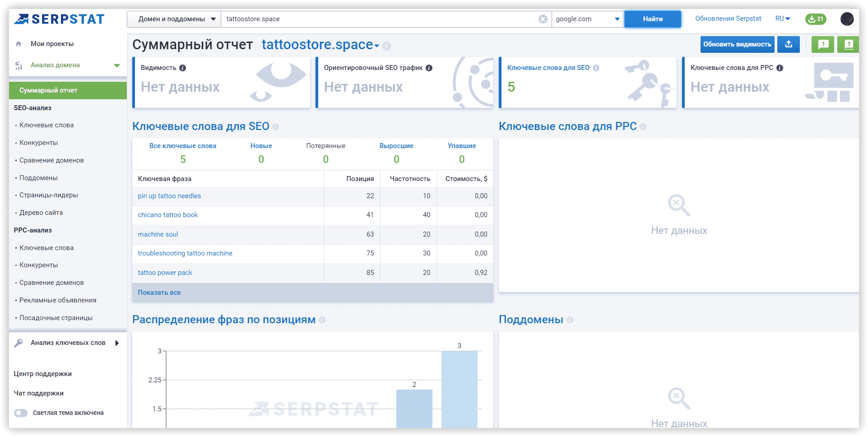Screen dimensions: 868x437
Task: Click the export upload icon button
Action: point(789,44)
